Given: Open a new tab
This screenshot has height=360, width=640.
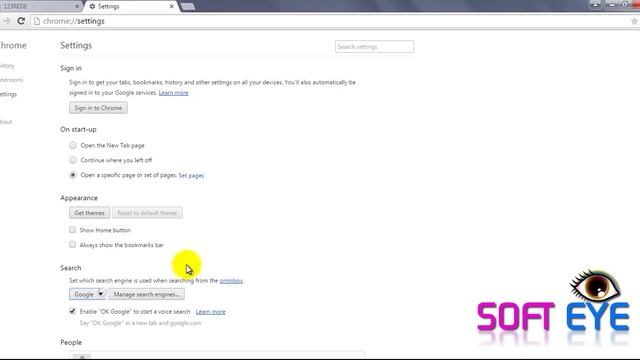Looking at the screenshot, I should [x=188, y=7].
